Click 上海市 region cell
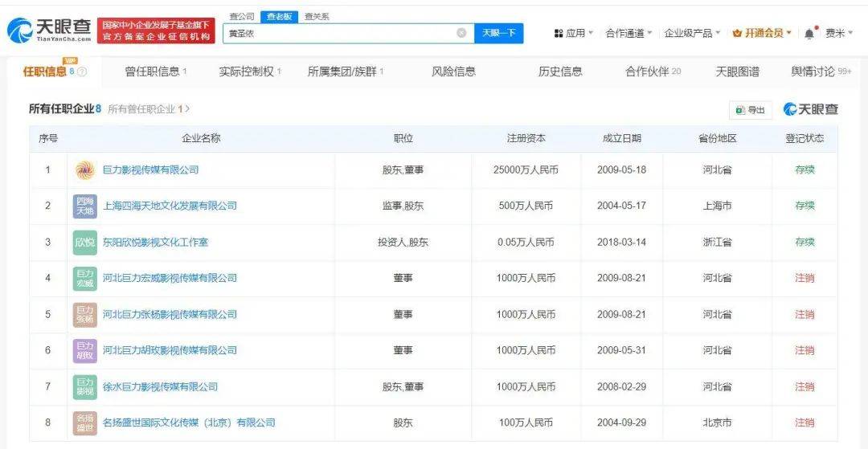 click(x=718, y=206)
